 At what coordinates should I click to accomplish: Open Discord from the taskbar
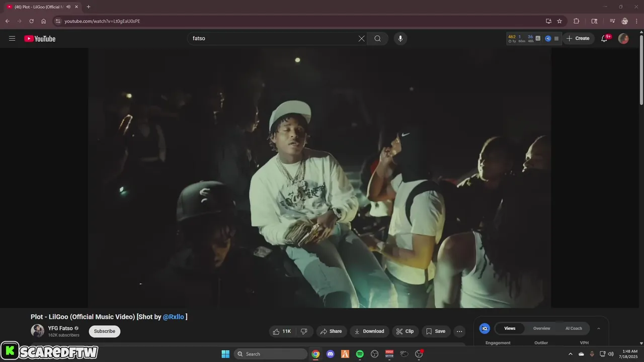[331, 354]
